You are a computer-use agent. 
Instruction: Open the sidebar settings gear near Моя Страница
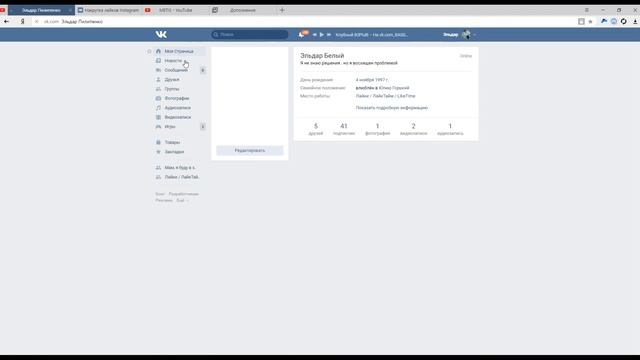tap(149, 51)
